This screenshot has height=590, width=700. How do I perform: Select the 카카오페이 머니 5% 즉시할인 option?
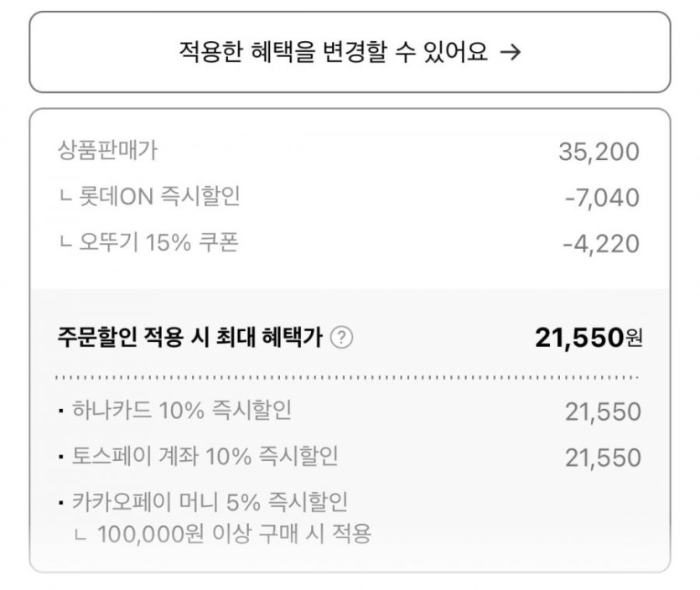click(210, 503)
